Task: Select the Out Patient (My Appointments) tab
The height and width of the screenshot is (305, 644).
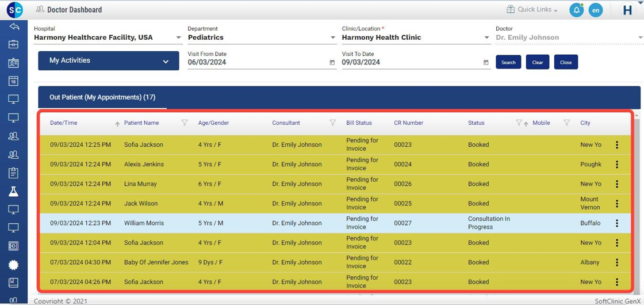Action: click(102, 97)
